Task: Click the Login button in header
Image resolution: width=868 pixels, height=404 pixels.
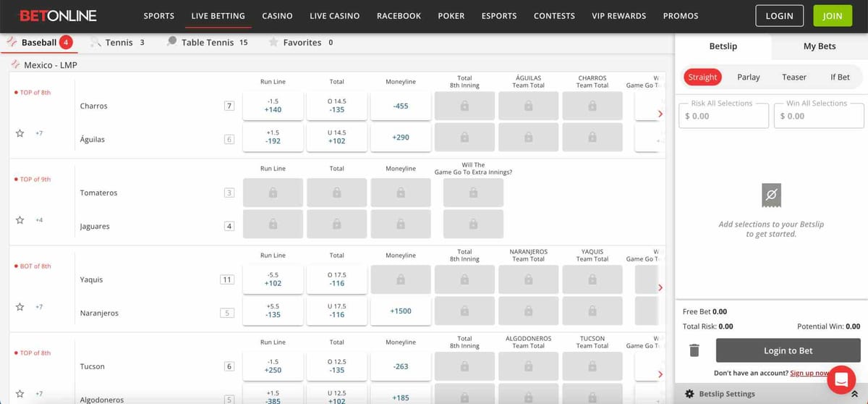Action: [779, 16]
